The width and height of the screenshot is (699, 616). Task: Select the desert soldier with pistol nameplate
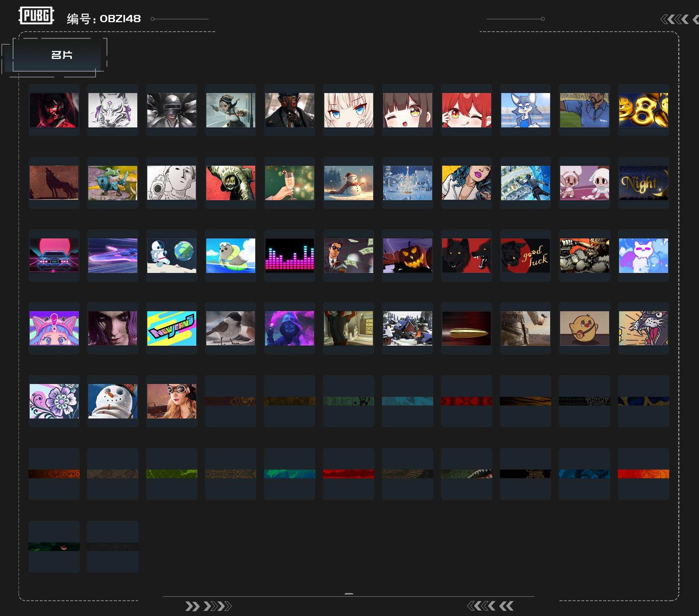[x=526, y=328]
